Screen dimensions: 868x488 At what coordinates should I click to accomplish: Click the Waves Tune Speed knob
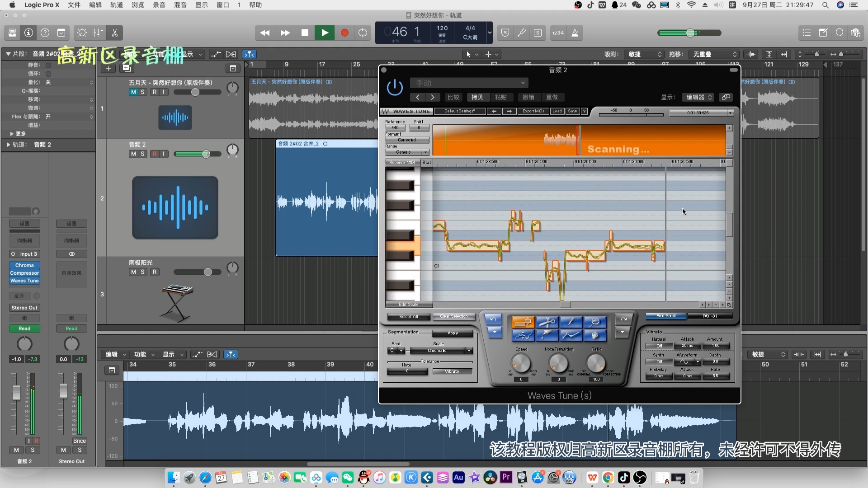[521, 363]
